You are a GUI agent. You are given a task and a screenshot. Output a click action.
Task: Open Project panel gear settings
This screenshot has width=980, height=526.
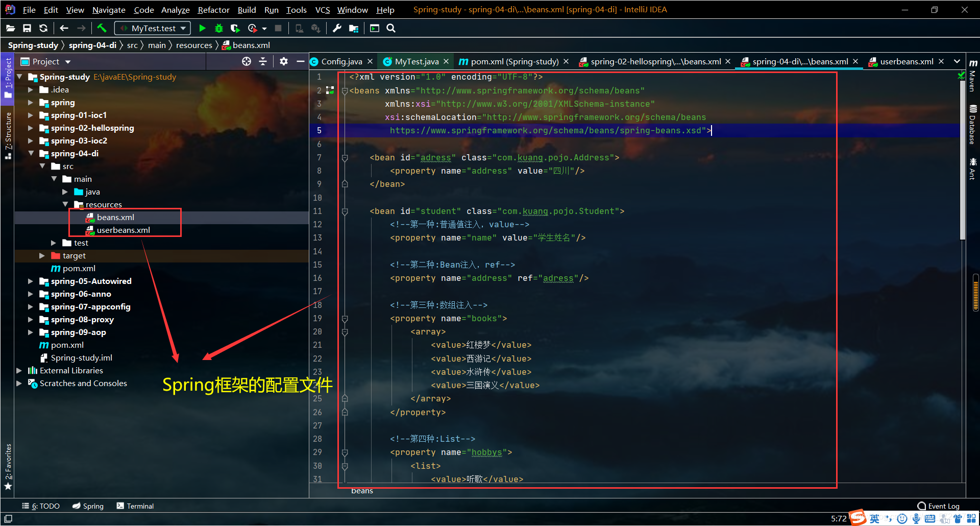coord(284,61)
